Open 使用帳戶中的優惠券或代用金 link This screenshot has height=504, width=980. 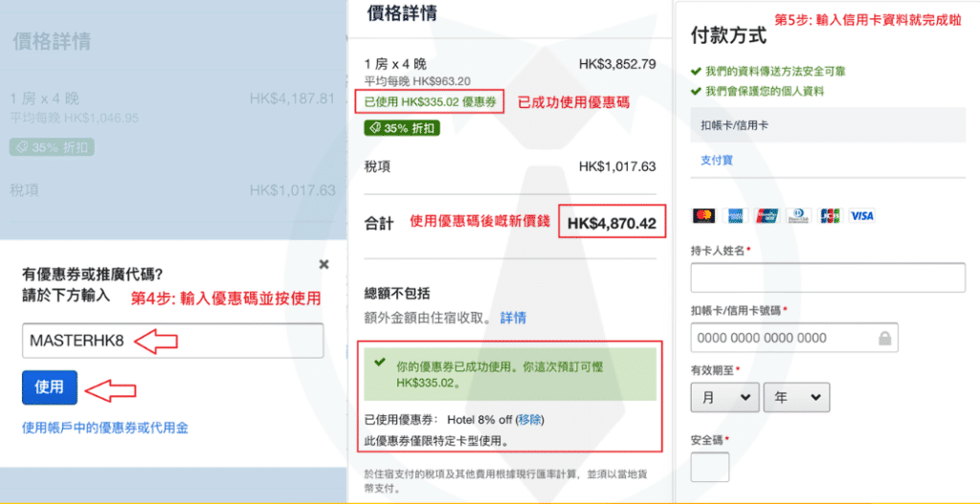click(105, 427)
